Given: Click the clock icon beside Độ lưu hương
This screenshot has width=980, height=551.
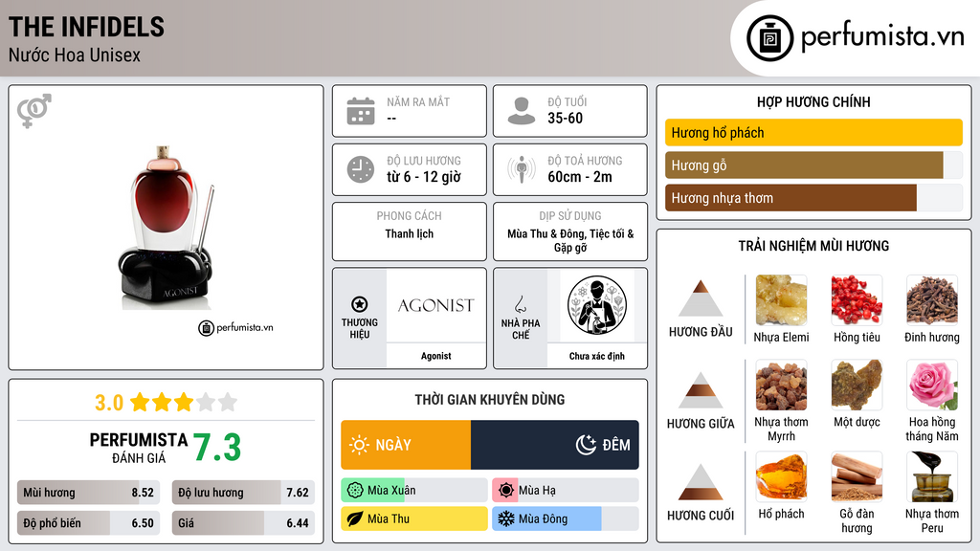Looking at the screenshot, I should pyautogui.click(x=361, y=169).
